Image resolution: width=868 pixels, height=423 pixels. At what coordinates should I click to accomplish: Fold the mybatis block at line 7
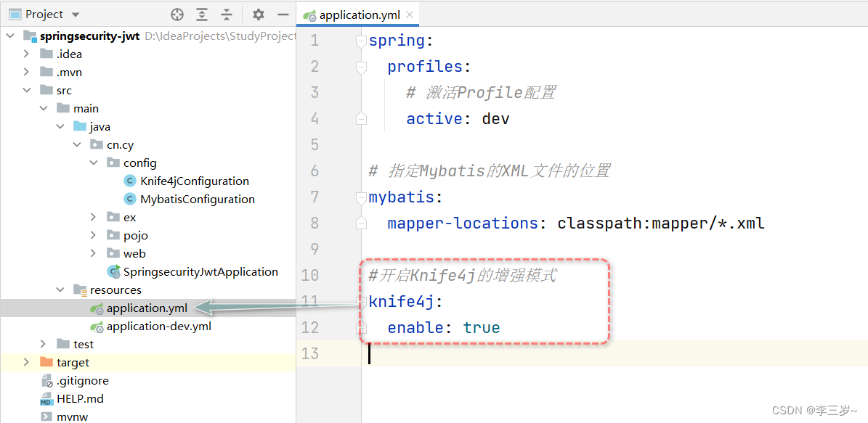coord(362,197)
